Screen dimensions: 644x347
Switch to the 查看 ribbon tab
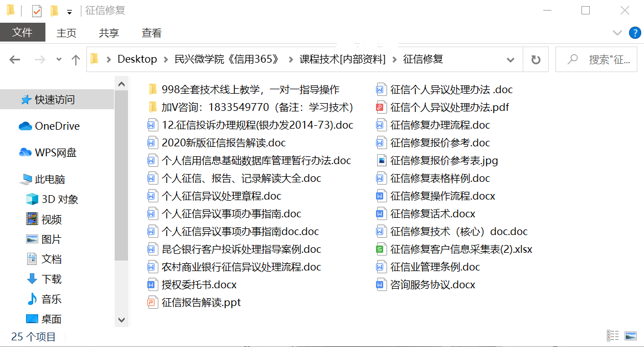pos(152,33)
